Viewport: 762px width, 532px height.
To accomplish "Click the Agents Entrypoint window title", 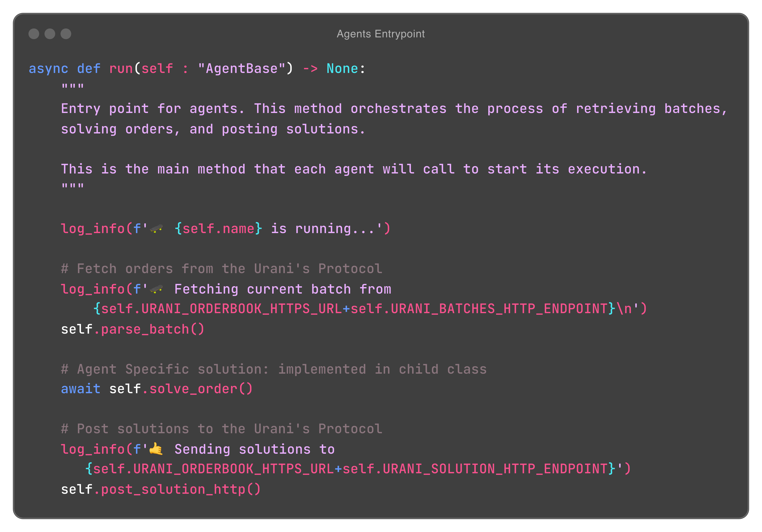I will coord(381,34).
